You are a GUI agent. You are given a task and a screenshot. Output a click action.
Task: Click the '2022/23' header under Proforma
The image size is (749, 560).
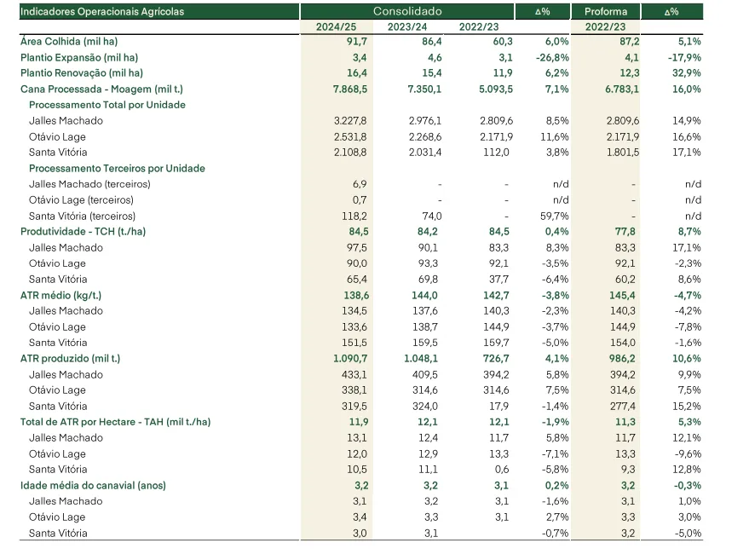click(605, 26)
